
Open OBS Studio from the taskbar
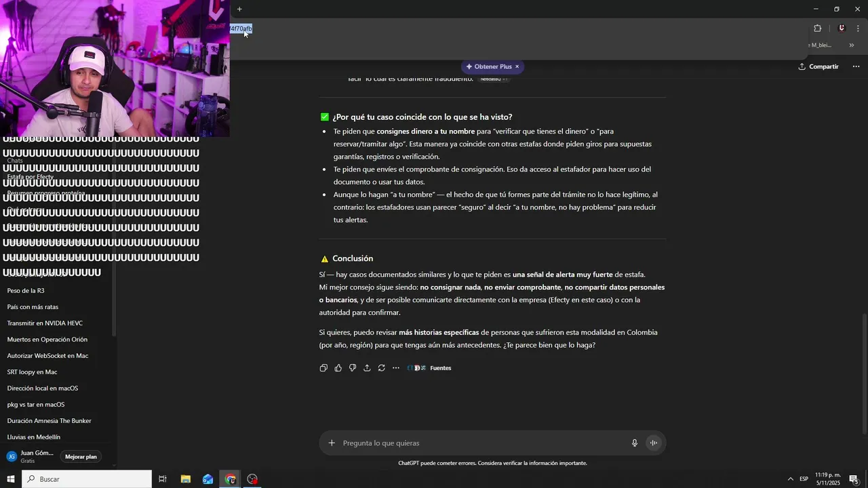252,479
